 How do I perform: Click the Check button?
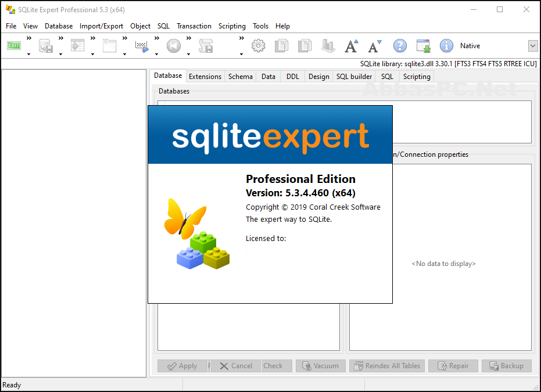(x=277, y=366)
